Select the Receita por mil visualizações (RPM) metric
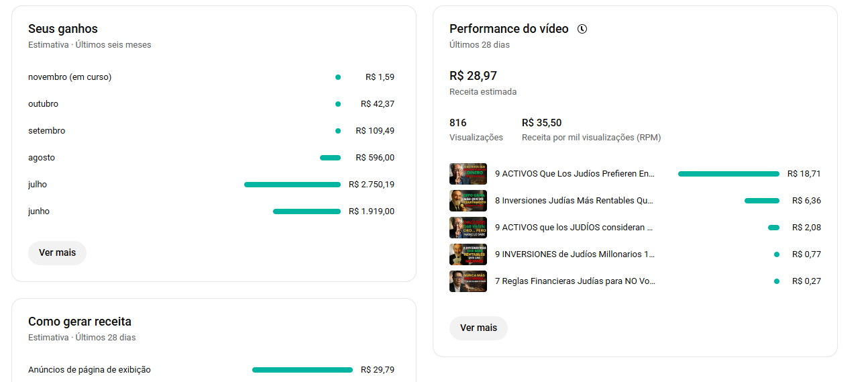 (x=591, y=130)
